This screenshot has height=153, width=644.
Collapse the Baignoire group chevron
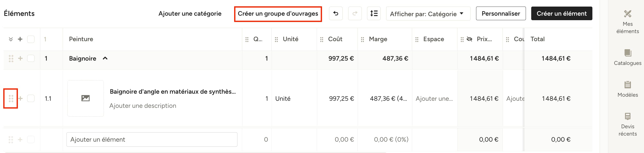105,58
